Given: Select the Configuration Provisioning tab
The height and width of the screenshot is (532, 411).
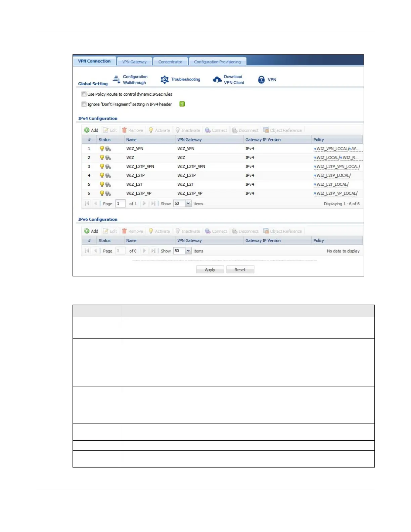Looking at the screenshot, I should click(x=217, y=62).
